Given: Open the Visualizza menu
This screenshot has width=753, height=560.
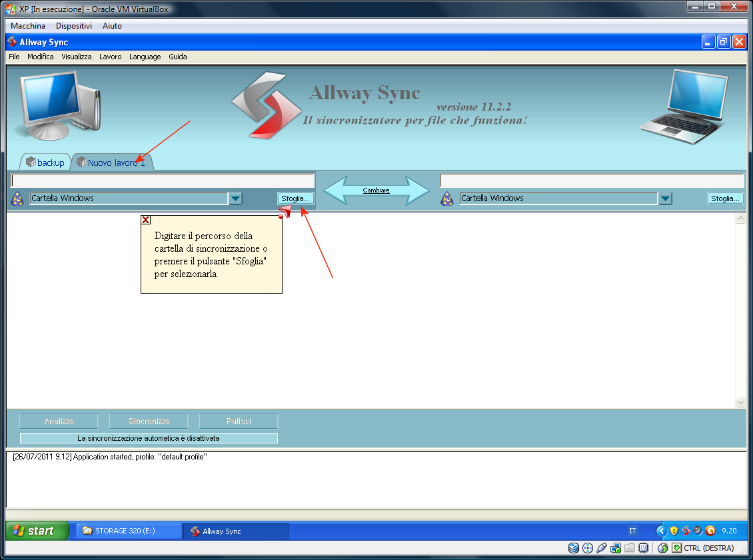Looking at the screenshot, I should tap(77, 57).
